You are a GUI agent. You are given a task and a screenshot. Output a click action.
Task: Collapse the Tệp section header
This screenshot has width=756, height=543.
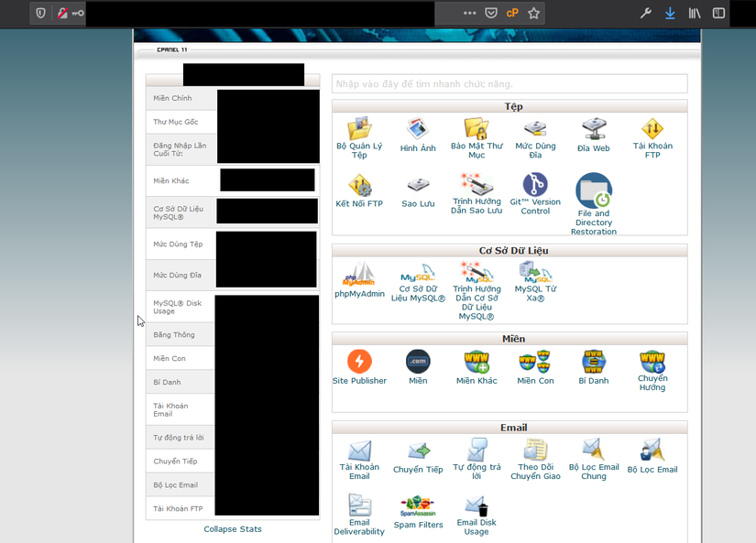509,106
